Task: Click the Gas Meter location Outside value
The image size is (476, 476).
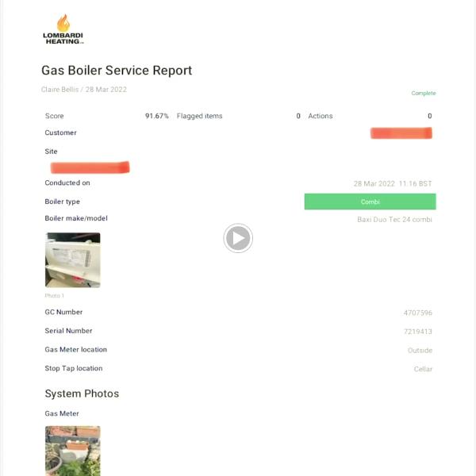Action: (x=420, y=350)
